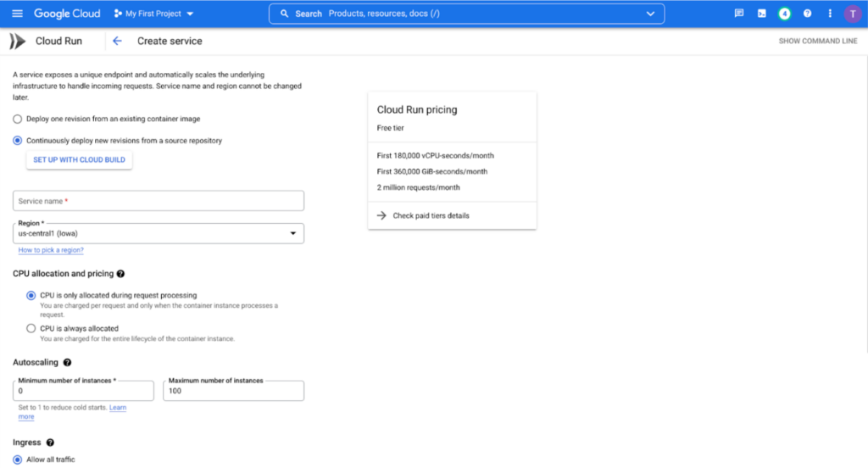Open the hamburger navigation menu
868x468 pixels.
(17, 14)
